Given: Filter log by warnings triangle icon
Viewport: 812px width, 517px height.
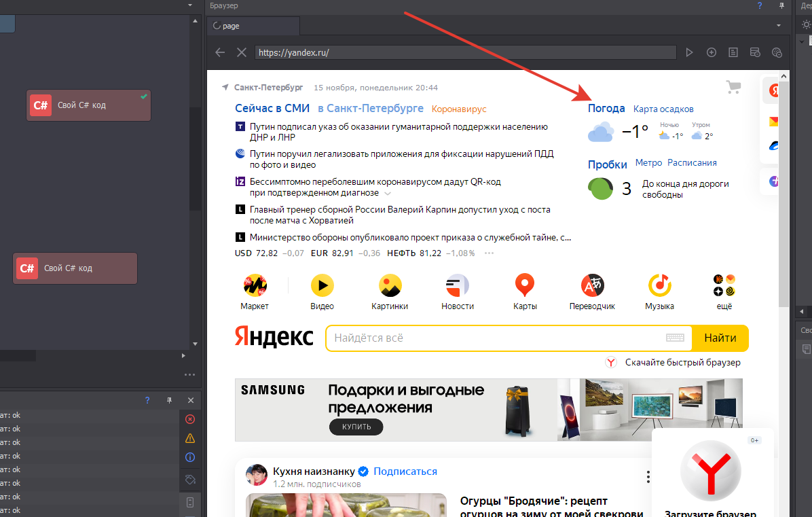Looking at the screenshot, I should point(190,438).
